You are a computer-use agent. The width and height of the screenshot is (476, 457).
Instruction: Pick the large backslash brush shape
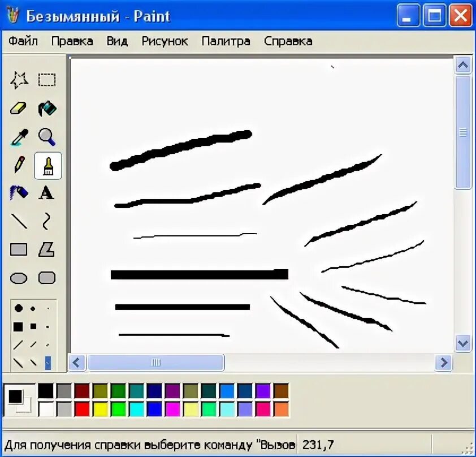click(x=18, y=363)
